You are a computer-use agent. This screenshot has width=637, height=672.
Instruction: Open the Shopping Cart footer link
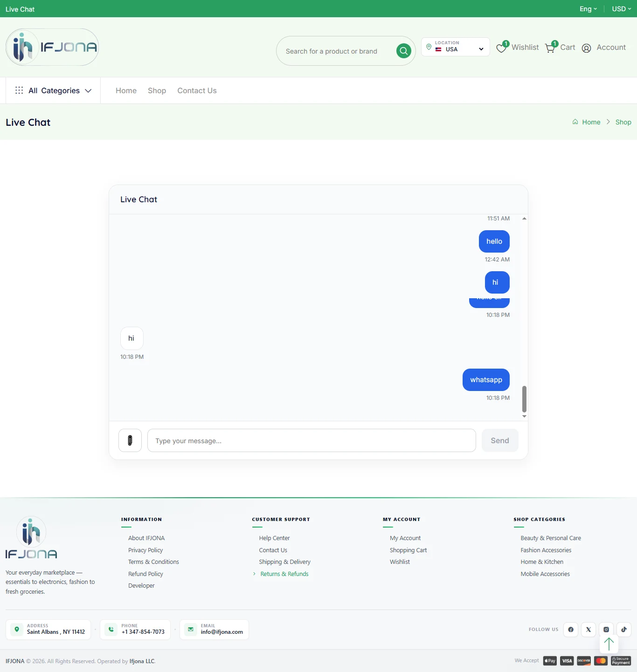click(x=409, y=550)
